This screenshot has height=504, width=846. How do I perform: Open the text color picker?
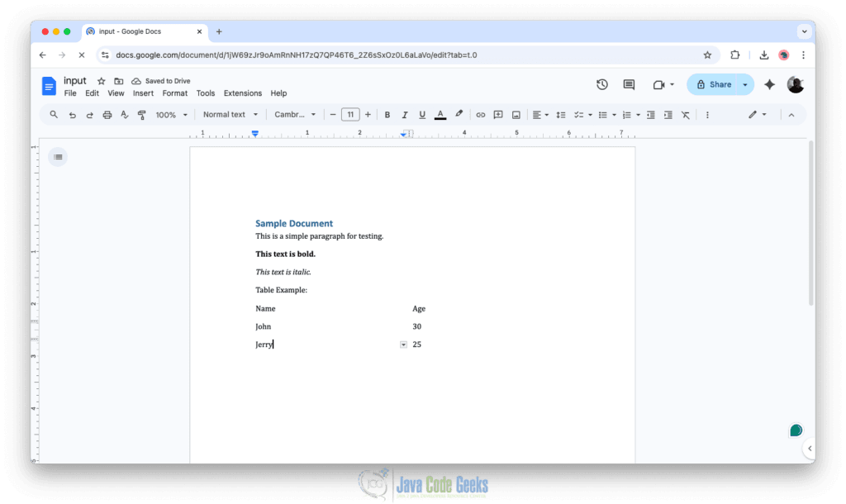click(440, 115)
